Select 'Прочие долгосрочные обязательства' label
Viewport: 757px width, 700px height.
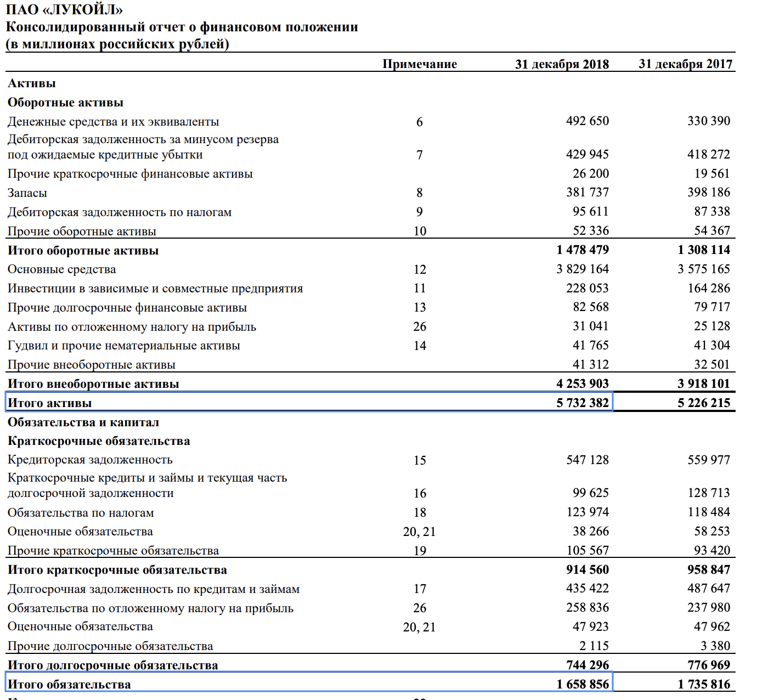110,646
